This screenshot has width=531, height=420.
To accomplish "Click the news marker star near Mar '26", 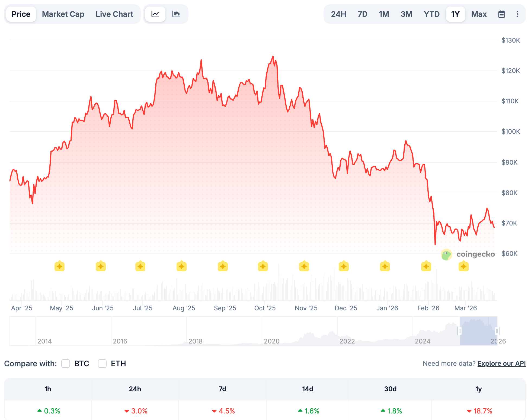I will point(463,266).
